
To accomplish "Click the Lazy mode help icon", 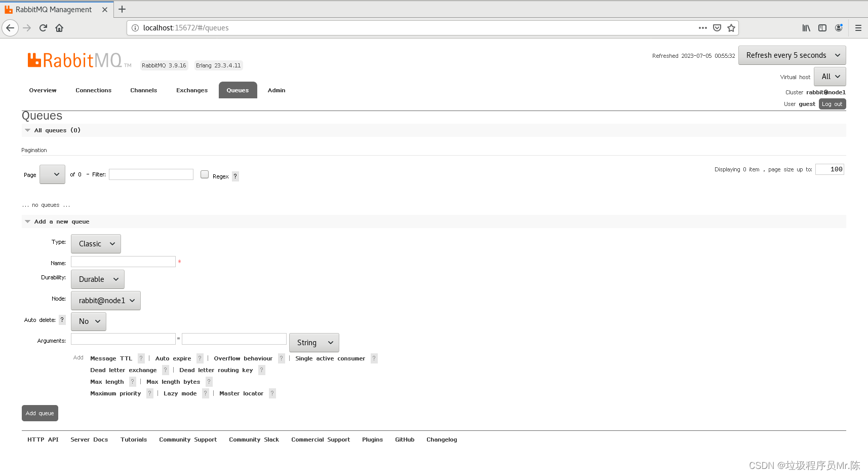I will point(205,393).
